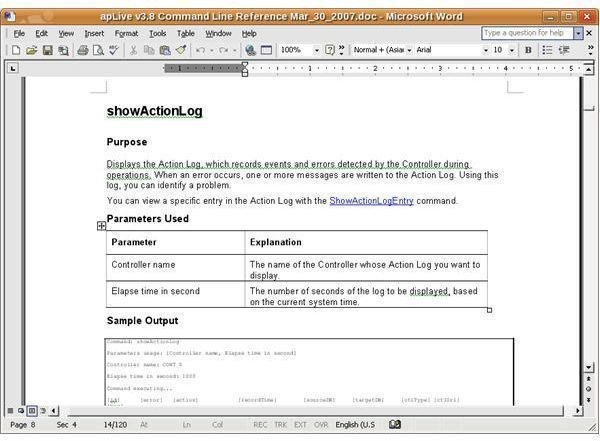Open Microsoft Word Help question icon
The image size is (600, 441).
[x=329, y=50]
